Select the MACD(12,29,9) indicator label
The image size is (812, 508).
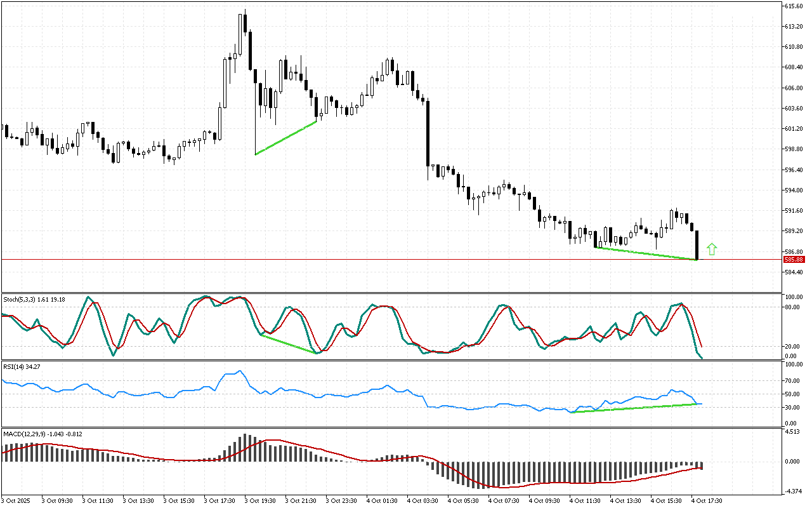click(43, 434)
